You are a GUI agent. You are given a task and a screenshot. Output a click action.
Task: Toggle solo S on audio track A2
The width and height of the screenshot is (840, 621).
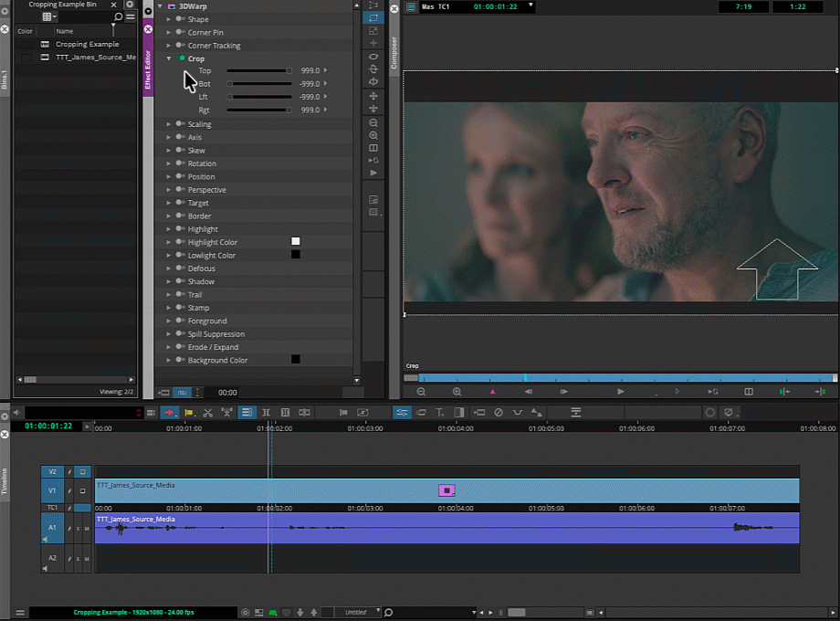point(79,559)
